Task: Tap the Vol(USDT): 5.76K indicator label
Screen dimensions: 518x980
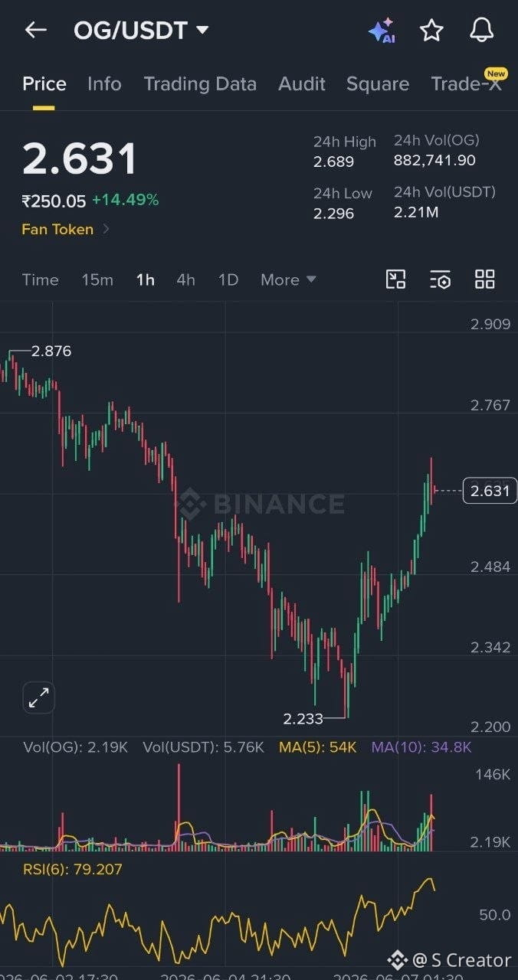Action: point(204,747)
